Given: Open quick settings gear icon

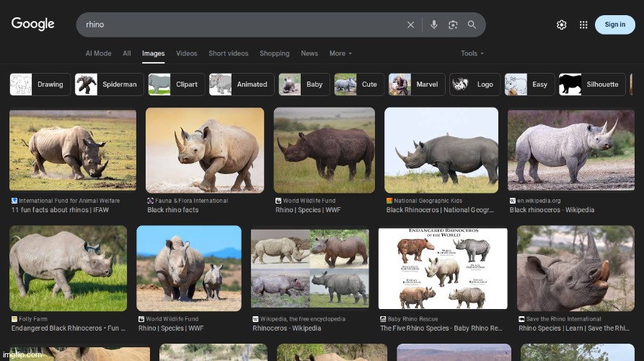Looking at the screenshot, I should 562,25.
